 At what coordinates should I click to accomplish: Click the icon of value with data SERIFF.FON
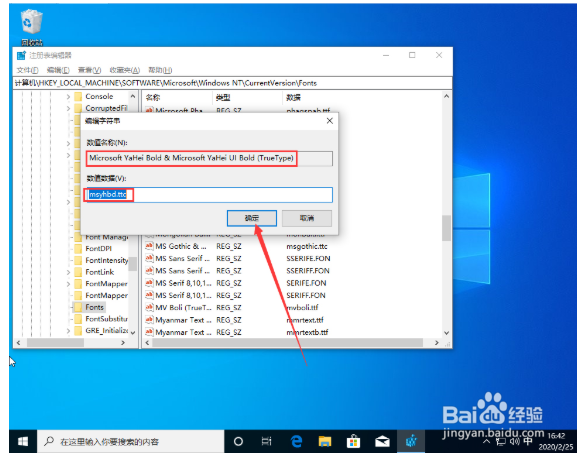coord(149,295)
